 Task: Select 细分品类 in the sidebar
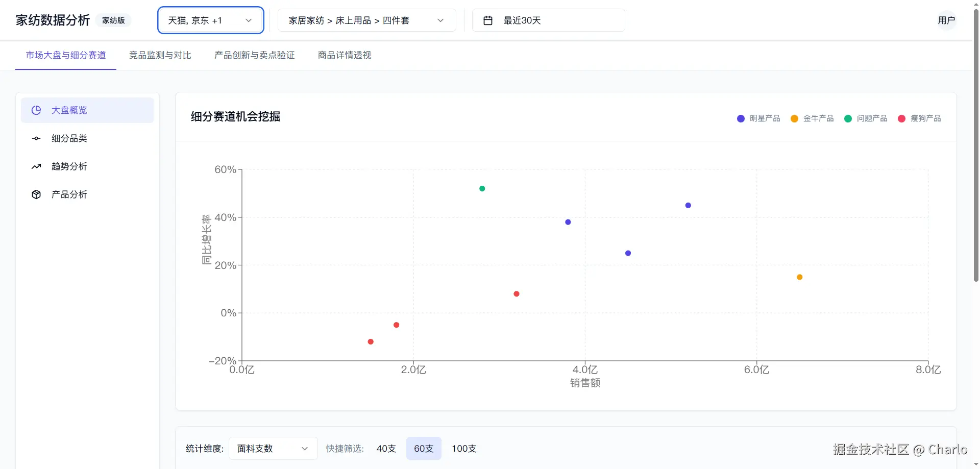87,138
